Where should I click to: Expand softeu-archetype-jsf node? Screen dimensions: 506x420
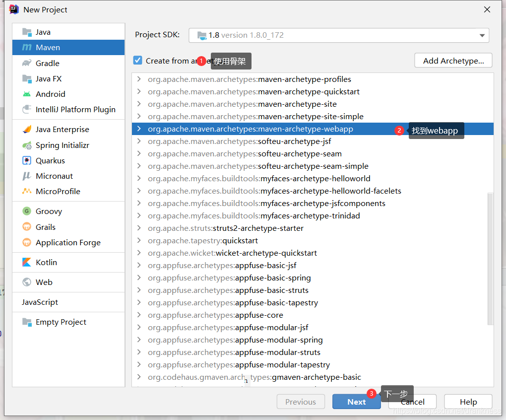coord(139,141)
